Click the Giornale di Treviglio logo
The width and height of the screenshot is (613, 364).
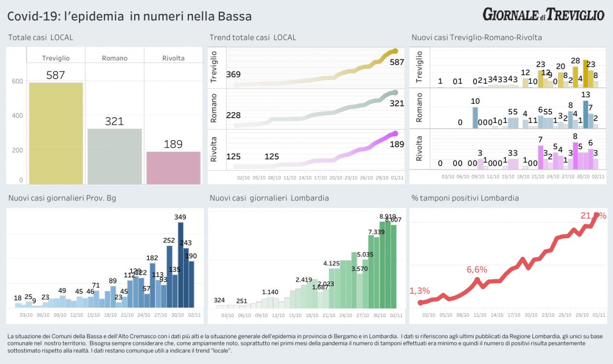click(x=543, y=14)
